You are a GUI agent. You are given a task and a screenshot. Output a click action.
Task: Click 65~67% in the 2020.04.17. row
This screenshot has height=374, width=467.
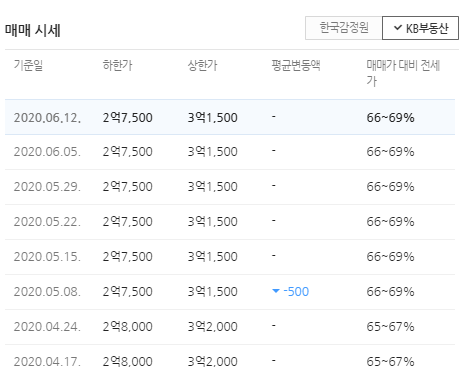click(x=390, y=362)
